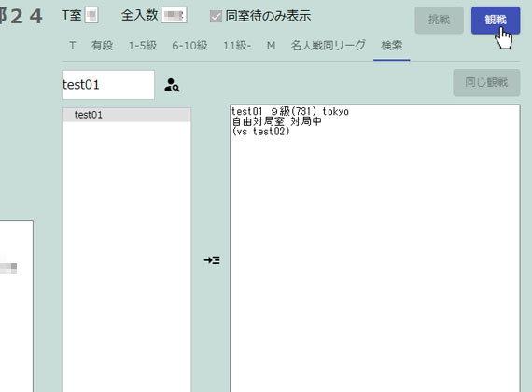Image resolution: width=532 pixels, height=392 pixels.
Task: Click the 同じ観戦 button
Action: tap(486, 82)
